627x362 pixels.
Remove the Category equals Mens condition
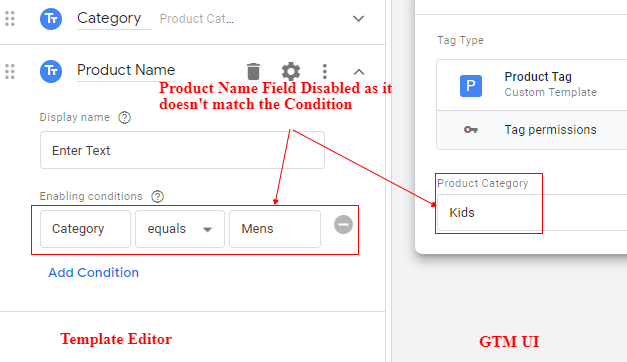coord(343,224)
